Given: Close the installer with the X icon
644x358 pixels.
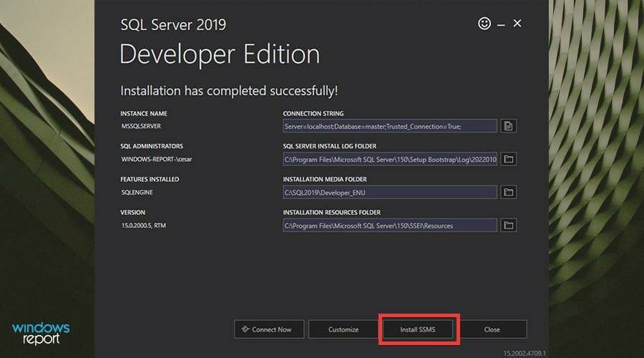Looking at the screenshot, I should point(517,24).
